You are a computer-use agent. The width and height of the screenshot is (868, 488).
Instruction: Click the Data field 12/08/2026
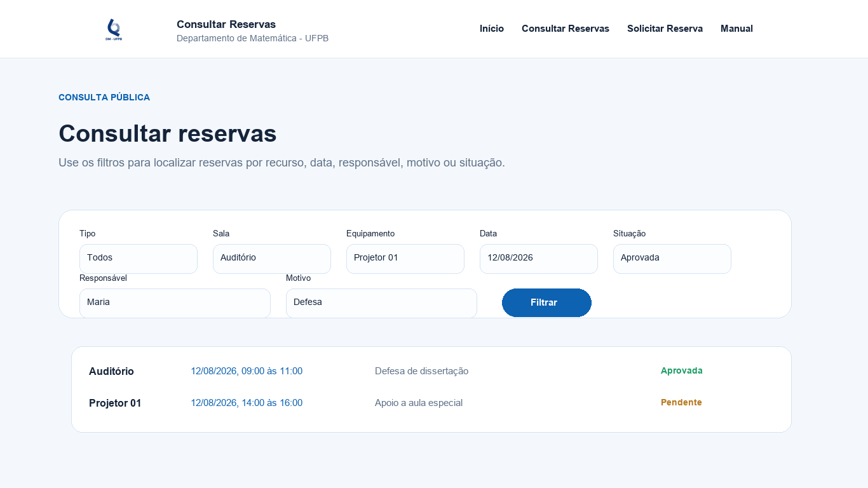(x=539, y=259)
